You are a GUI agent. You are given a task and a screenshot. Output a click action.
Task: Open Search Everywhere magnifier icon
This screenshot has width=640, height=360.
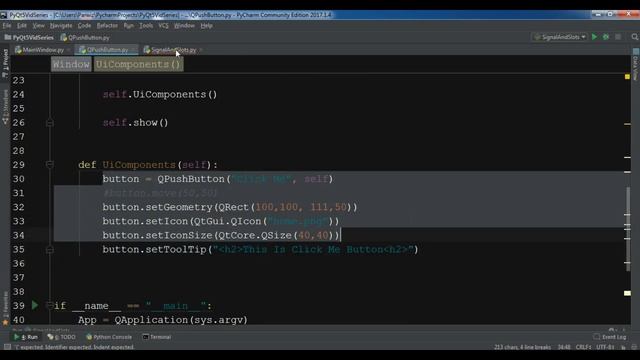(x=635, y=37)
